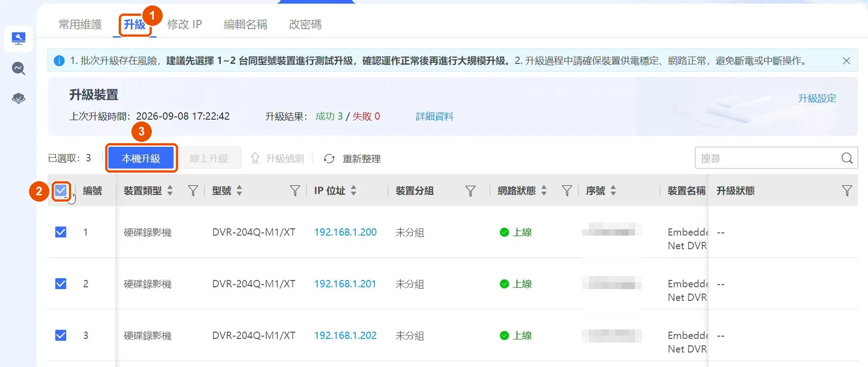
Task: Click the 上線 status in row 1
Action: 516,232
